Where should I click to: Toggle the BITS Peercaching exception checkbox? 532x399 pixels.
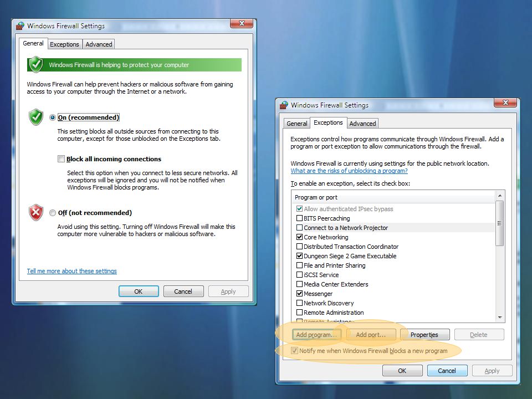[299, 218]
